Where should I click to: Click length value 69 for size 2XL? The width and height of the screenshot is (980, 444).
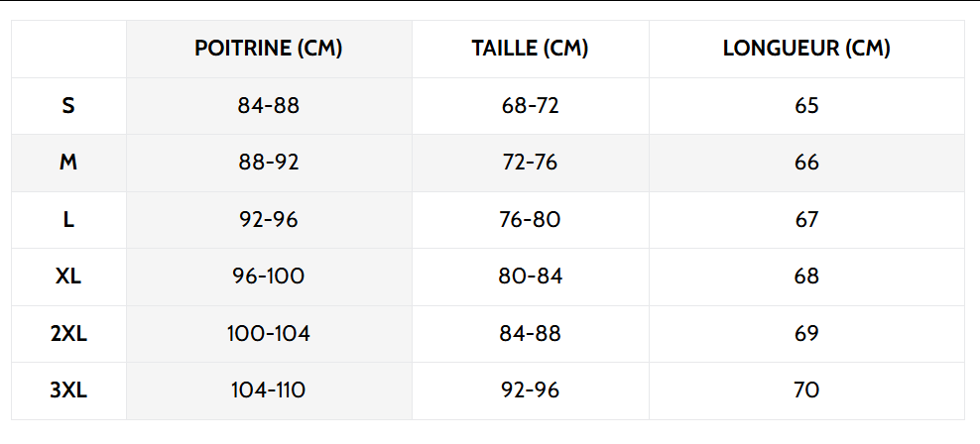coord(806,334)
